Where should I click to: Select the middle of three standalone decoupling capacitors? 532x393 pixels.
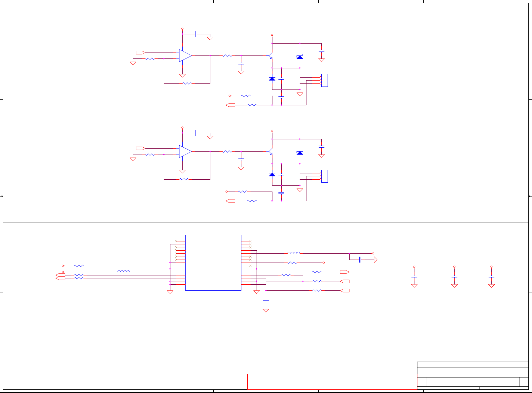coord(454,276)
